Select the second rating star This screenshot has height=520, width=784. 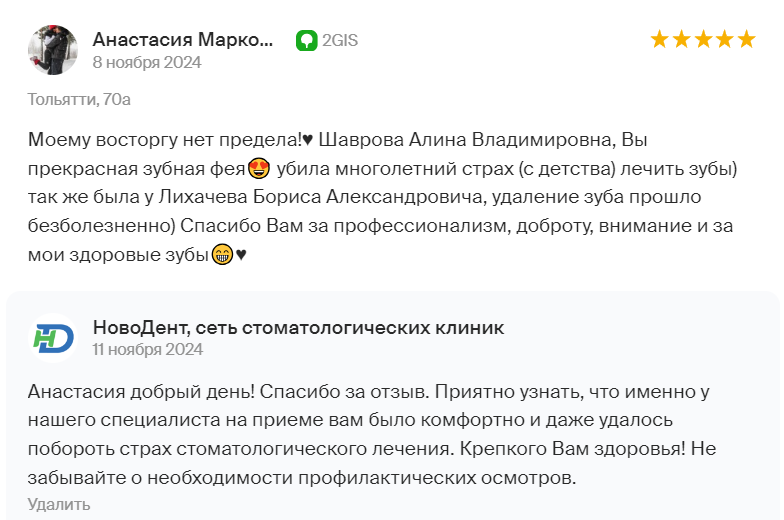tap(682, 39)
